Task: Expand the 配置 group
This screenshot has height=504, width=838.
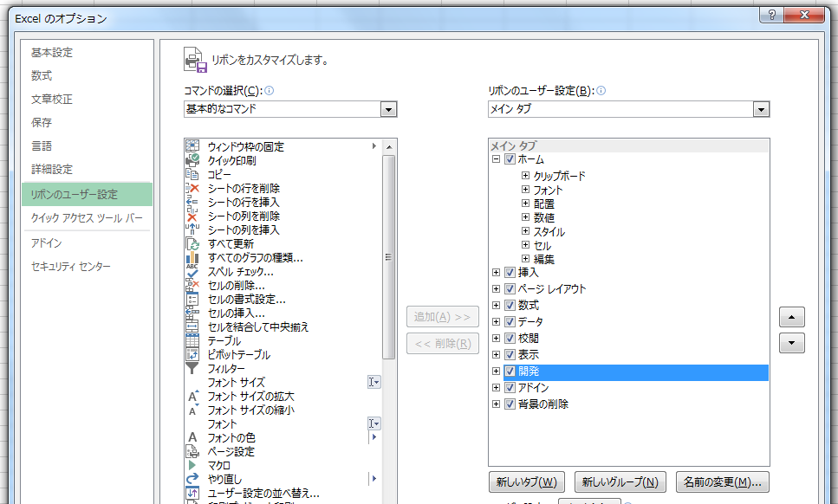Action: pyautogui.click(x=525, y=204)
